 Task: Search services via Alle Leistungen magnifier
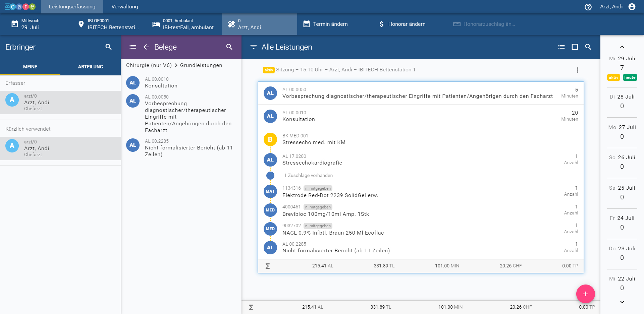pyautogui.click(x=588, y=47)
